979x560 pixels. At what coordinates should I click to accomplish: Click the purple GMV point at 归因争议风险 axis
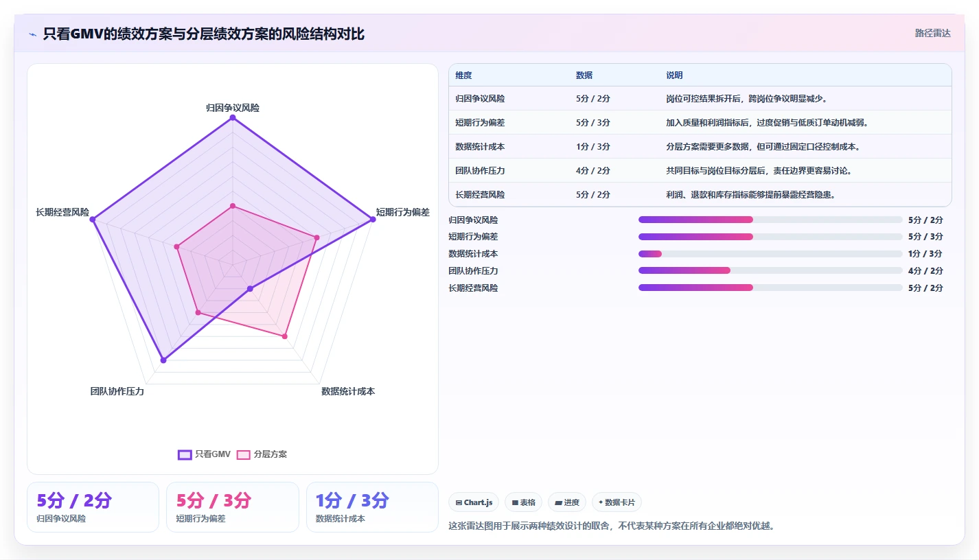click(x=233, y=118)
